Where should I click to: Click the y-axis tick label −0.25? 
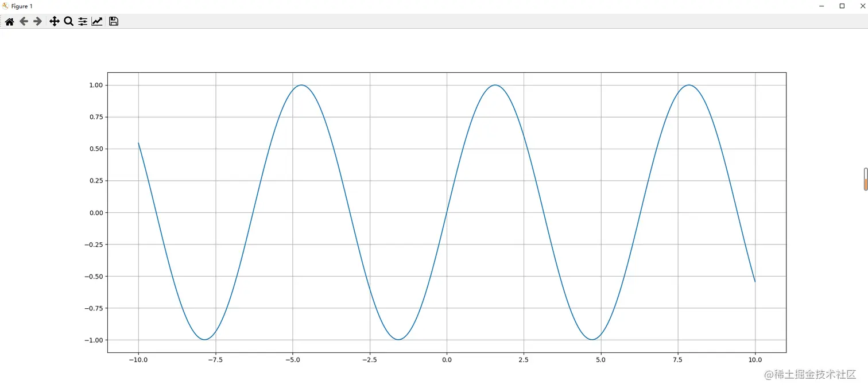click(x=93, y=244)
